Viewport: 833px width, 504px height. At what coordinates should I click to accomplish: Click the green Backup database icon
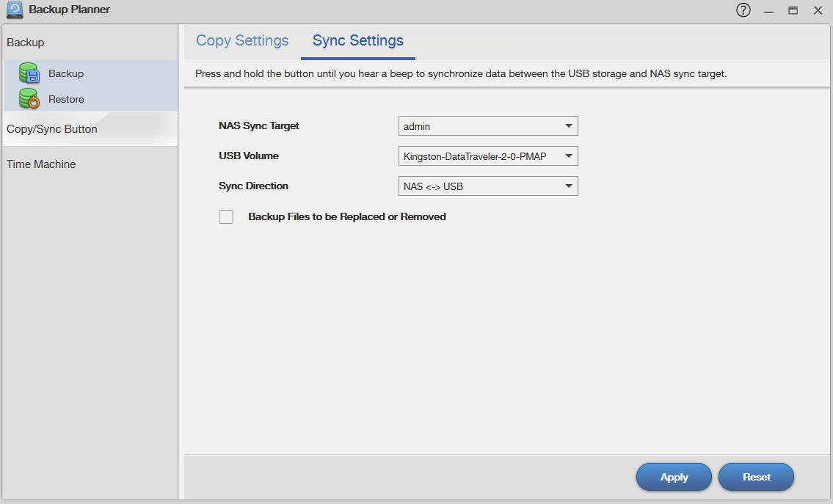point(29,73)
